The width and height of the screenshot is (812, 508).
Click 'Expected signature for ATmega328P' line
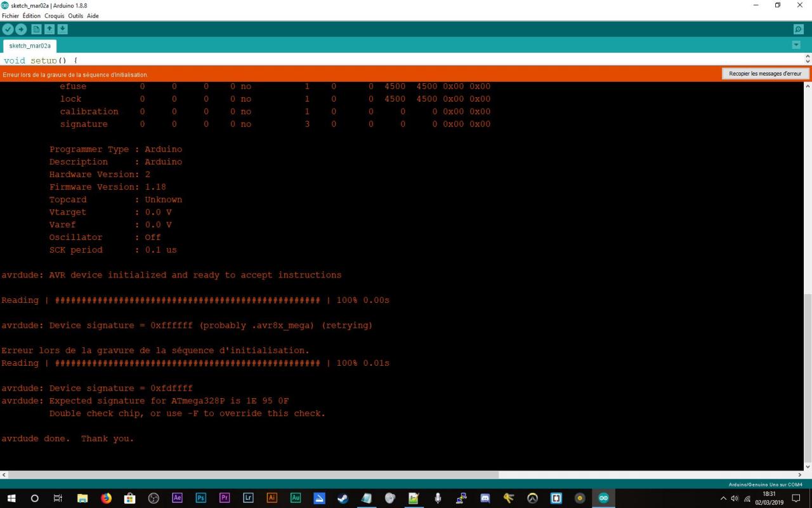click(145, 401)
